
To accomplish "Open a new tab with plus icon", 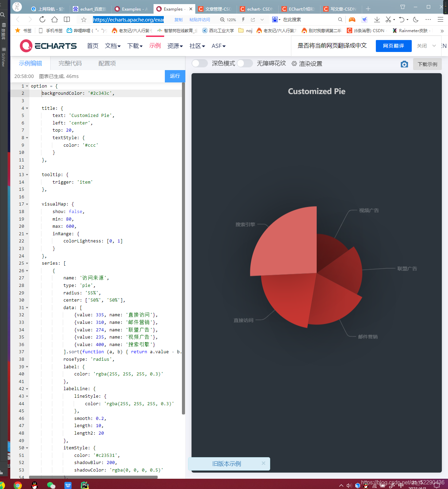I will (x=368, y=9).
